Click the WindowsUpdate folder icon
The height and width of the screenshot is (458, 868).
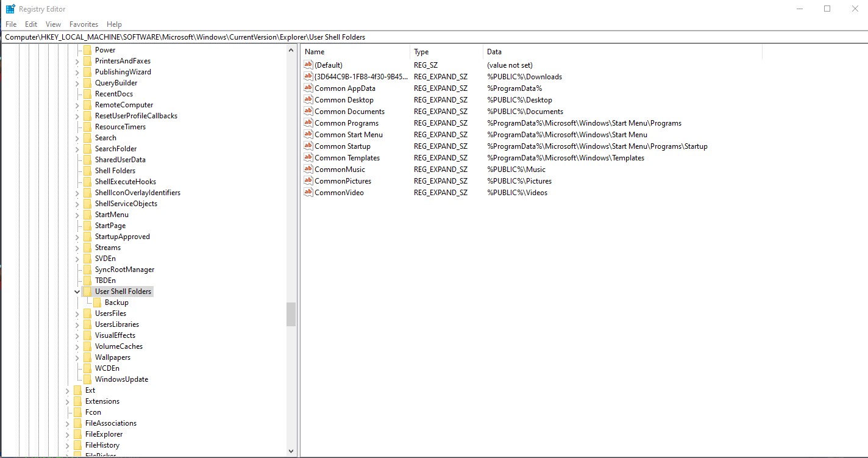tap(87, 379)
